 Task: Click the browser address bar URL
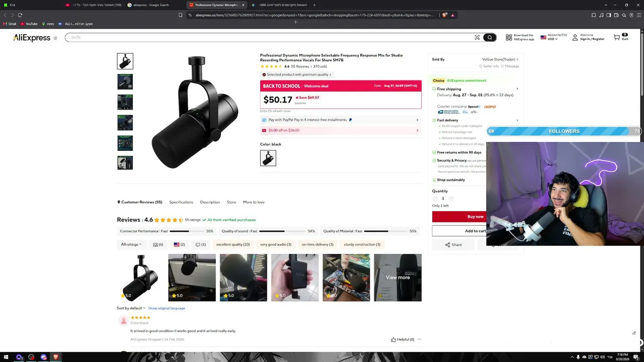[314, 15]
